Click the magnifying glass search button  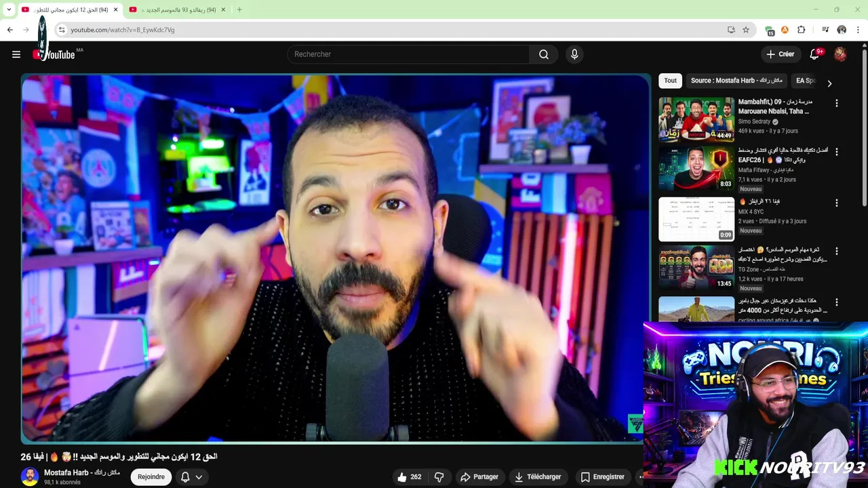tap(544, 54)
